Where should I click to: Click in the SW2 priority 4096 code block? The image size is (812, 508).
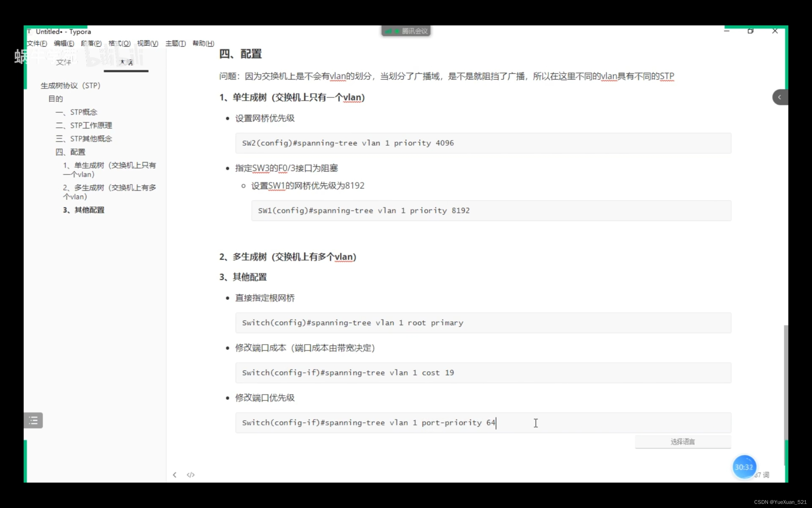point(483,143)
